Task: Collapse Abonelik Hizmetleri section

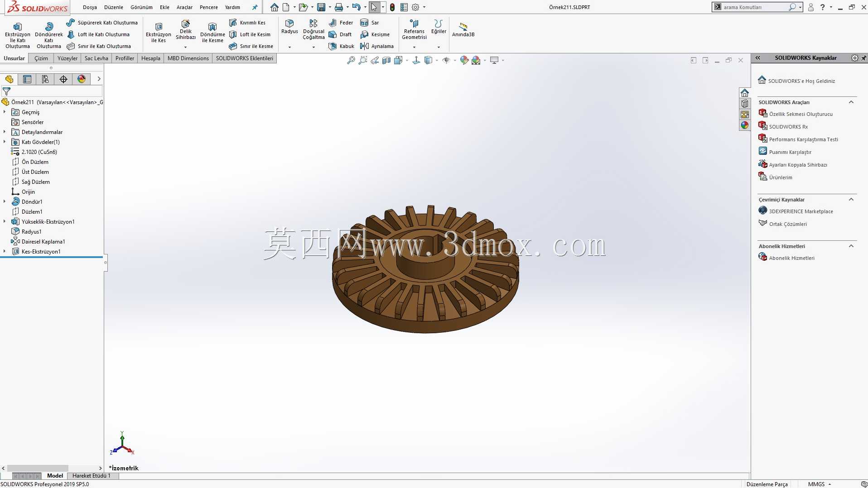Action: pos(851,246)
